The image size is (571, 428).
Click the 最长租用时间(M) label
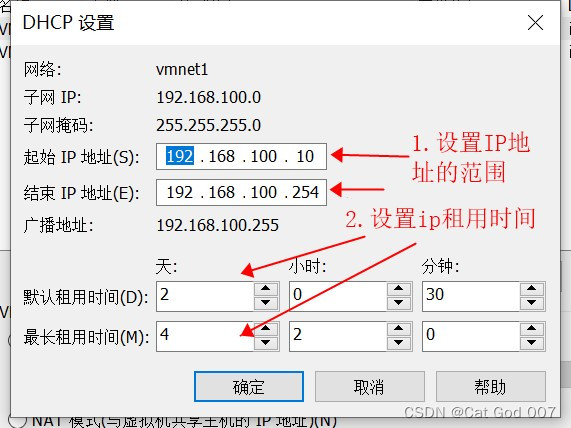(x=86, y=337)
